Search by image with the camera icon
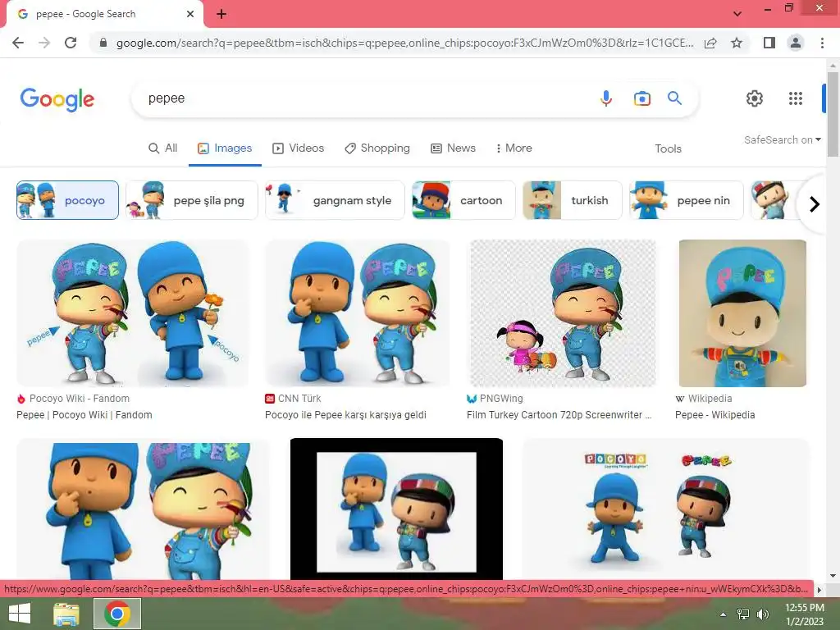This screenshot has height=630, width=840. tap(641, 98)
